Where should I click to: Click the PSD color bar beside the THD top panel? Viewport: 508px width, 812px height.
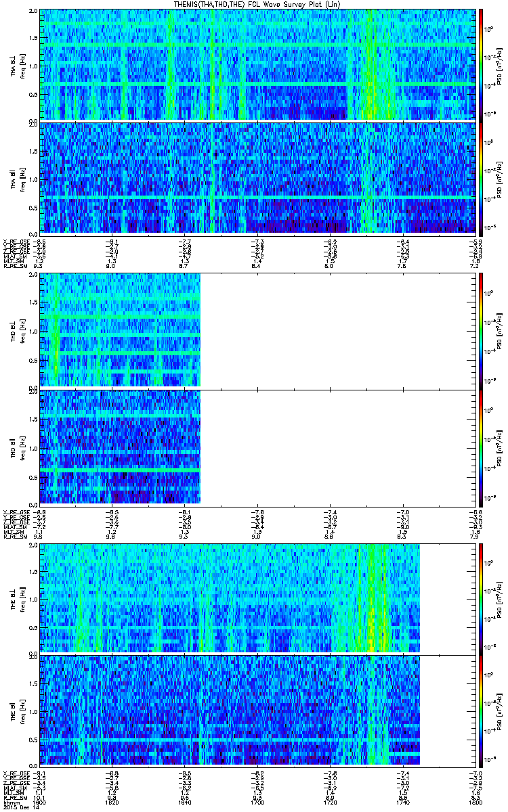click(x=482, y=330)
